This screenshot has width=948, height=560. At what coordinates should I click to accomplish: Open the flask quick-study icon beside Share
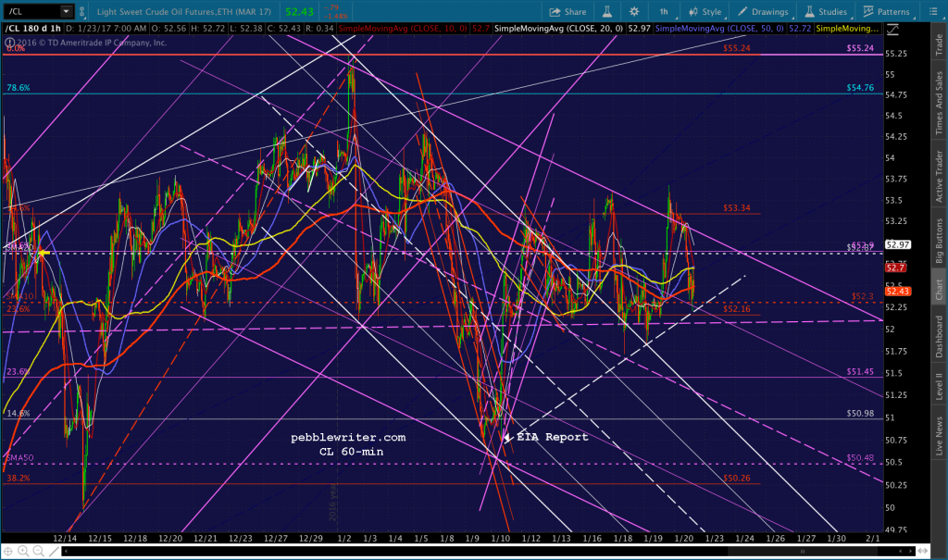tap(607, 11)
